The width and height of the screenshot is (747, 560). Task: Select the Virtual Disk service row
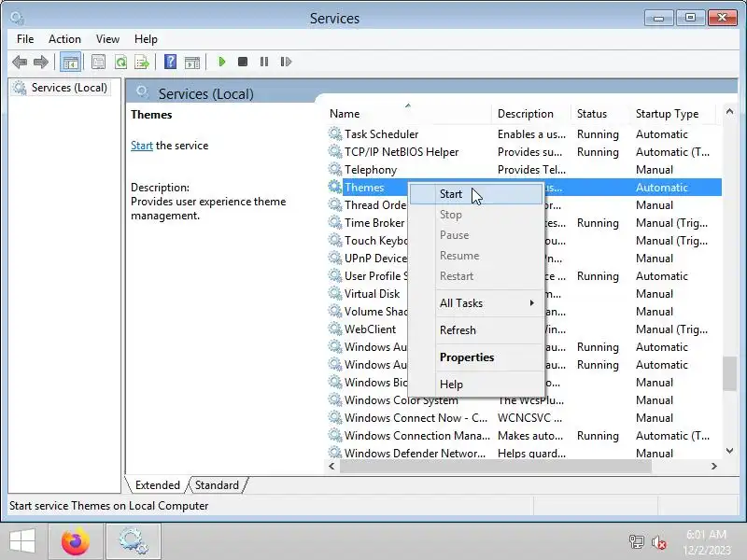524,293
